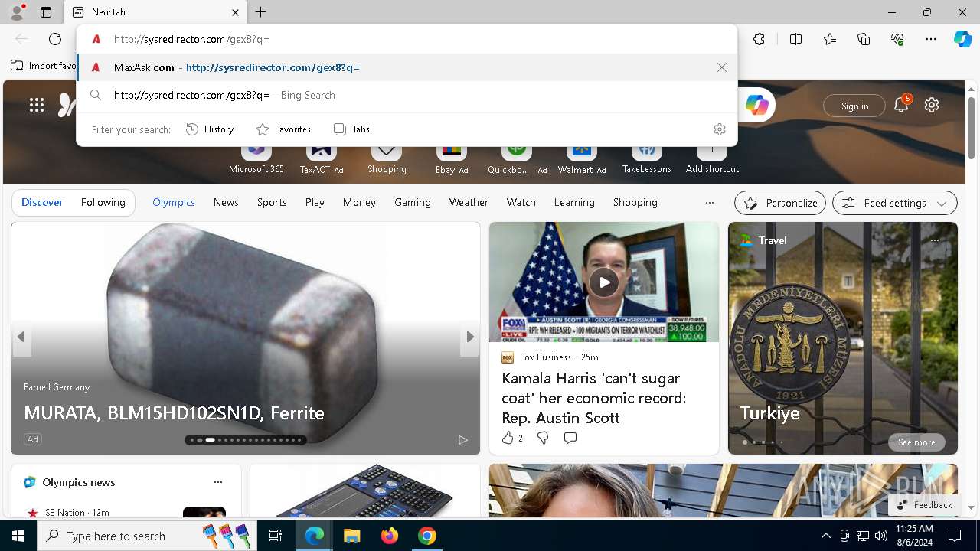Open File Explorer from taskbar
The height and width of the screenshot is (551, 980).
[352, 536]
